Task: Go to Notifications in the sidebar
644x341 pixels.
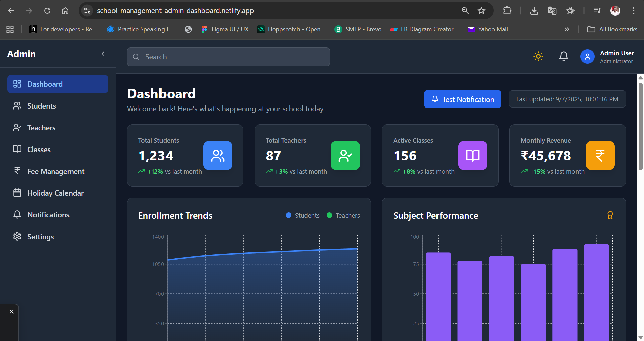Action: pos(48,215)
